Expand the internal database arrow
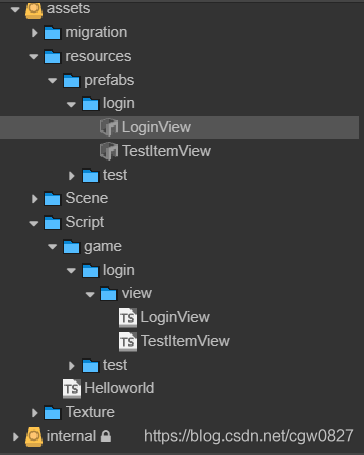The width and height of the screenshot is (364, 455). pyautogui.click(x=15, y=437)
